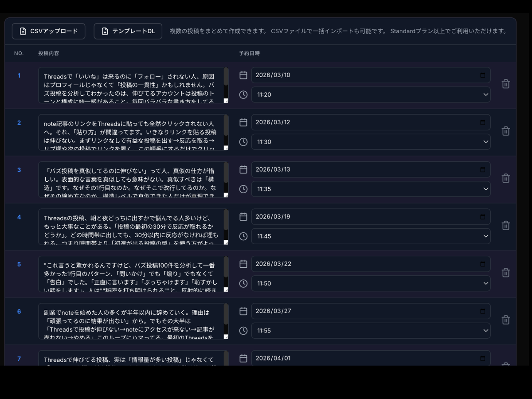The image size is (532, 399).
Task: Click the テンプレートDL button
Action: [x=128, y=31]
